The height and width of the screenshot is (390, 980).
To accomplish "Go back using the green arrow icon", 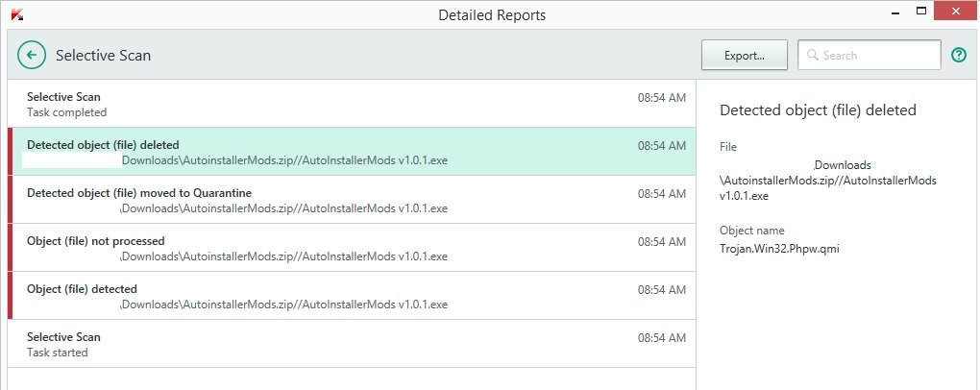I will click(32, 55).
